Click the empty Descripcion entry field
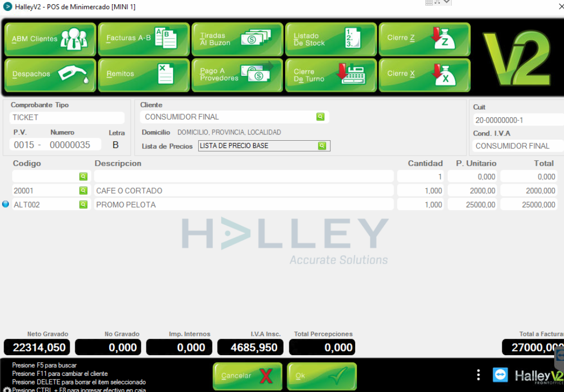The height and width of the screenshot is (392, 564). [244, 177]
